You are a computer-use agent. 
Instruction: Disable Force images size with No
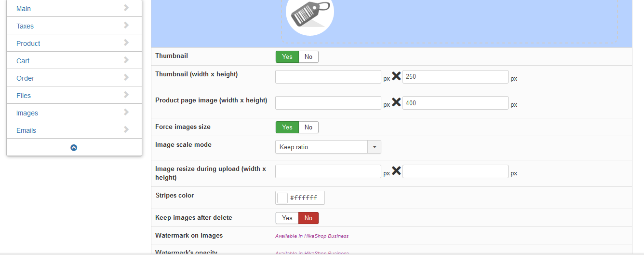[309, 127]
